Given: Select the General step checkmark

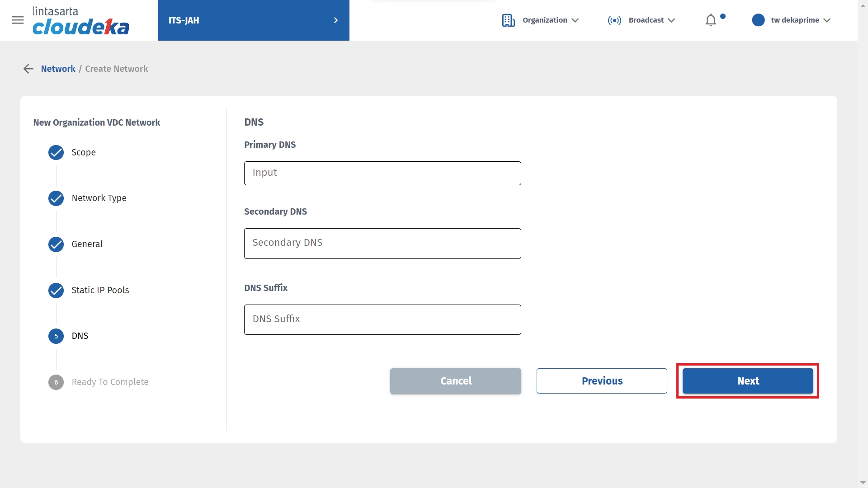Looking at the screenshot, I should tap(56, 244).
